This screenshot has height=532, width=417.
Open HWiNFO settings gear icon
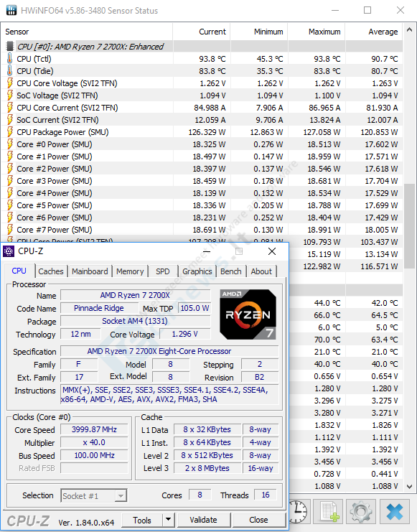361,511
